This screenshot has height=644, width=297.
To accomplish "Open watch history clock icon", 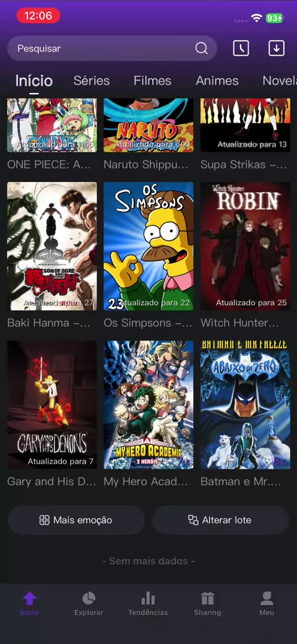I will pos(241,48).
